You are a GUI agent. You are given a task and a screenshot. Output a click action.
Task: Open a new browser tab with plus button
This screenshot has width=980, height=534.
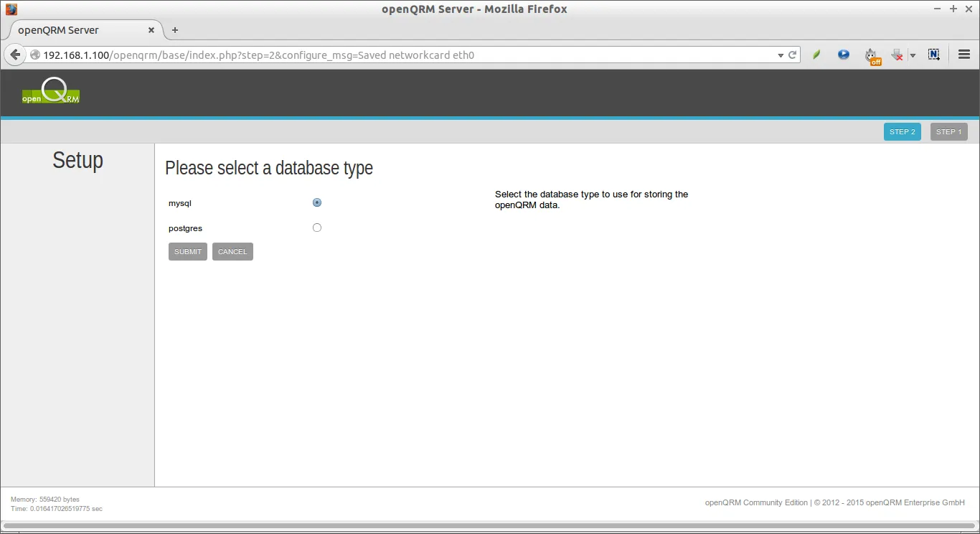pos(174,30)
